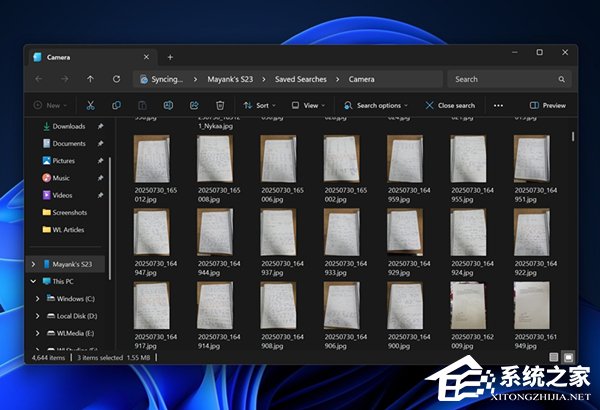The image size is (600, 410).
Task: Open the Search options dropdown
Action: 376,105
